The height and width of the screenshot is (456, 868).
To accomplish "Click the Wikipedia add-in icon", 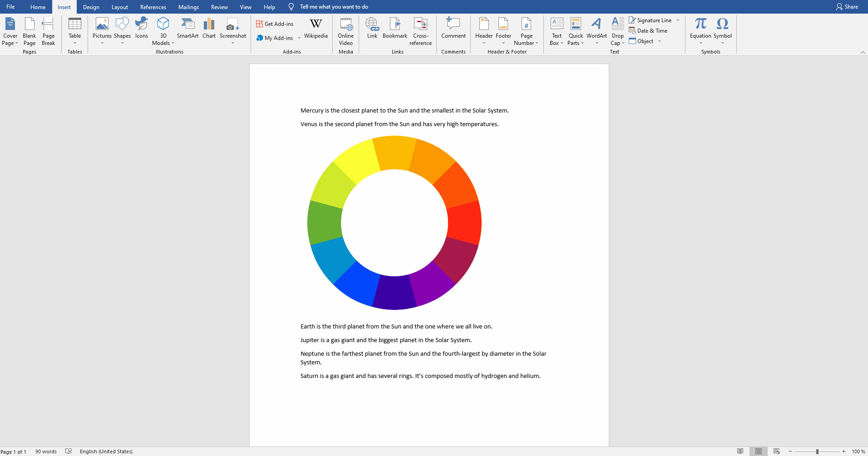I will 316,28.
